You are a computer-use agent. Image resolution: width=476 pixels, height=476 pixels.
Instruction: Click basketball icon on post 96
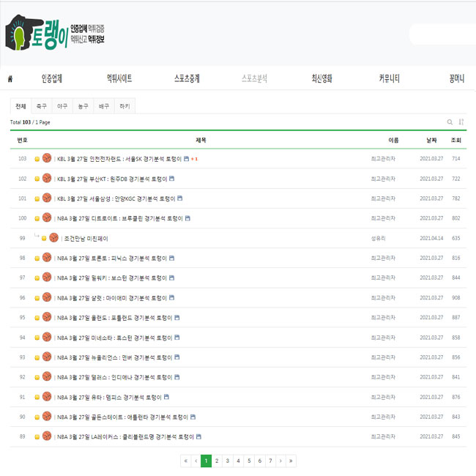point(47,297)
